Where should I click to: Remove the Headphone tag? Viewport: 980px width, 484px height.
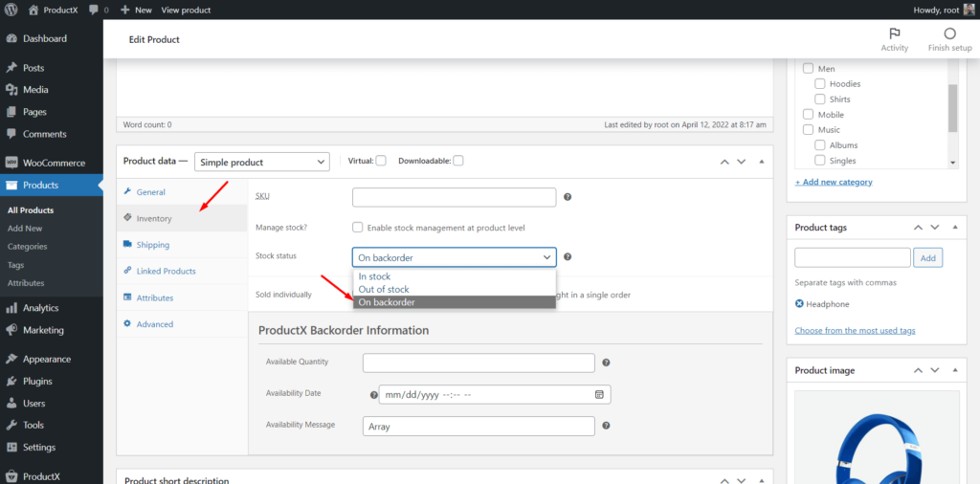point(799,304)
